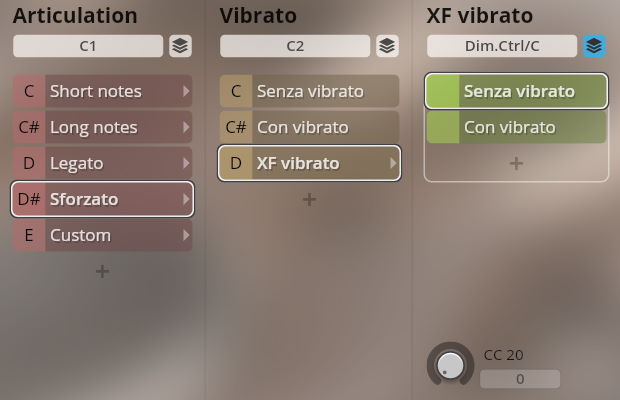
Task: Click the green swatch beside Con vibrato
Action: (442, 127)
